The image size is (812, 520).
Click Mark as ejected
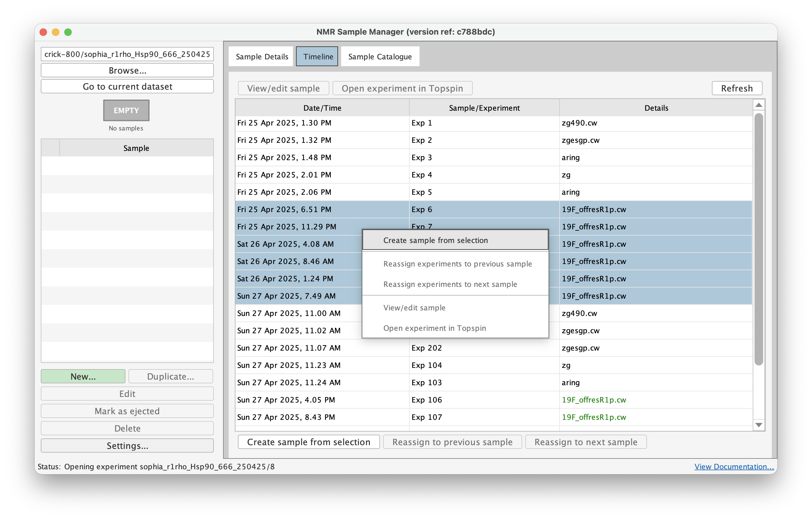click(x=127, y=411)
